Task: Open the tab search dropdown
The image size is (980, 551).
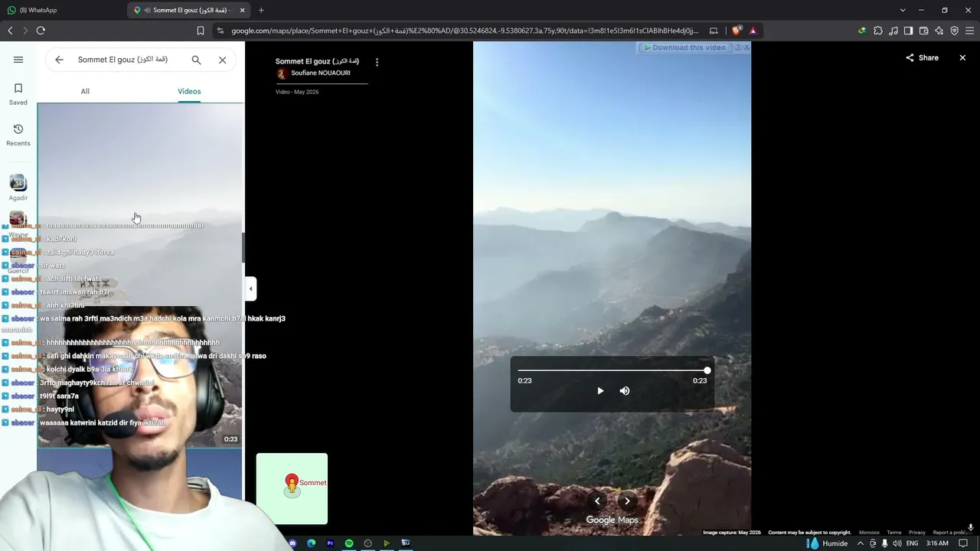Action: pyautogui.click(x=903, y=10)
